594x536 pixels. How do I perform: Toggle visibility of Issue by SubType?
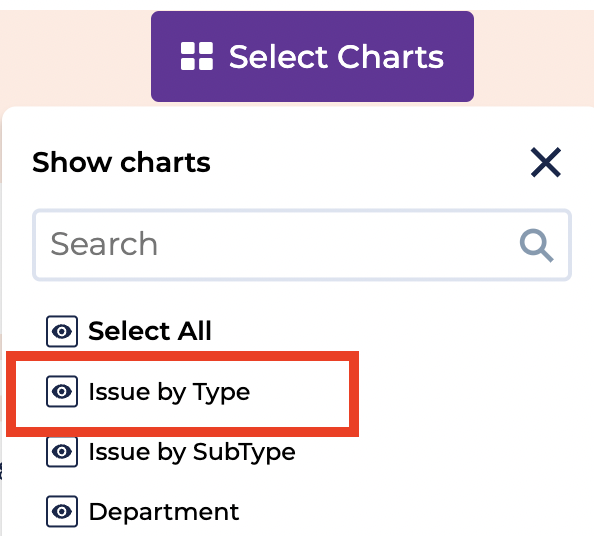62,452
